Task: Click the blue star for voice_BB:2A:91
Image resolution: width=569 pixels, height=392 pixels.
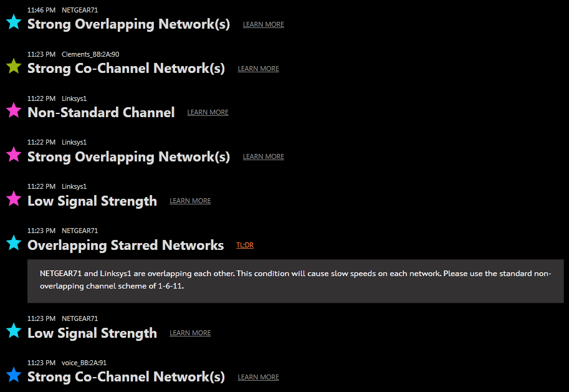Action: point(14,375)
